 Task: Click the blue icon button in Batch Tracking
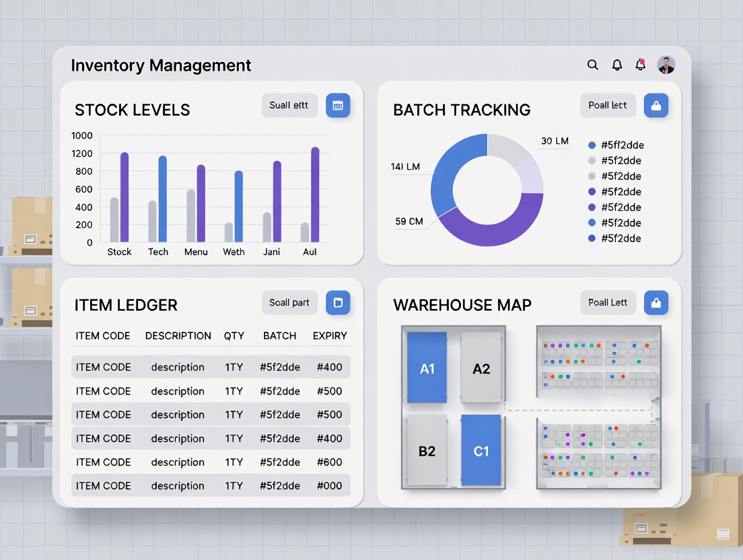(x=656, y=105)
